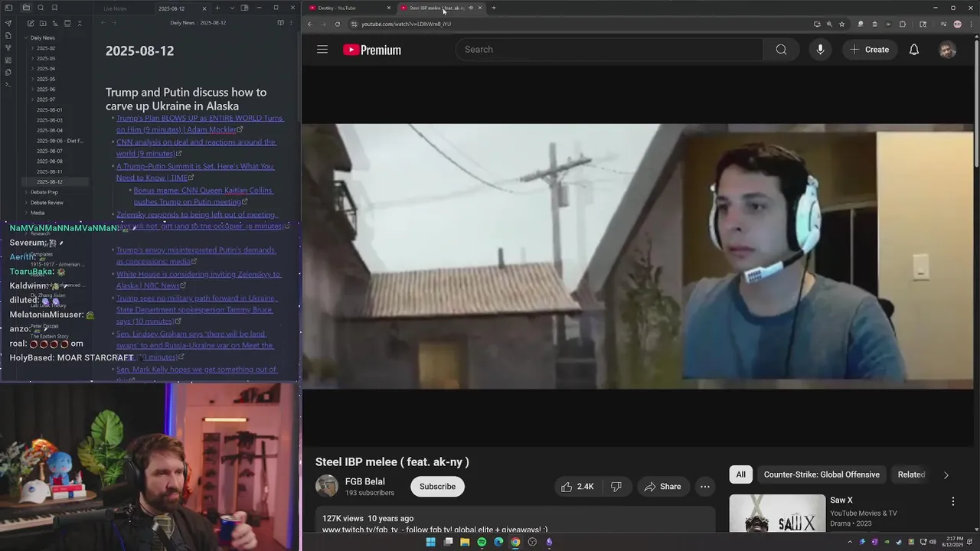Viewport: 980px width, 551px height.
Task: Go to YouTube Premium home logo
Action: [372, 50]
